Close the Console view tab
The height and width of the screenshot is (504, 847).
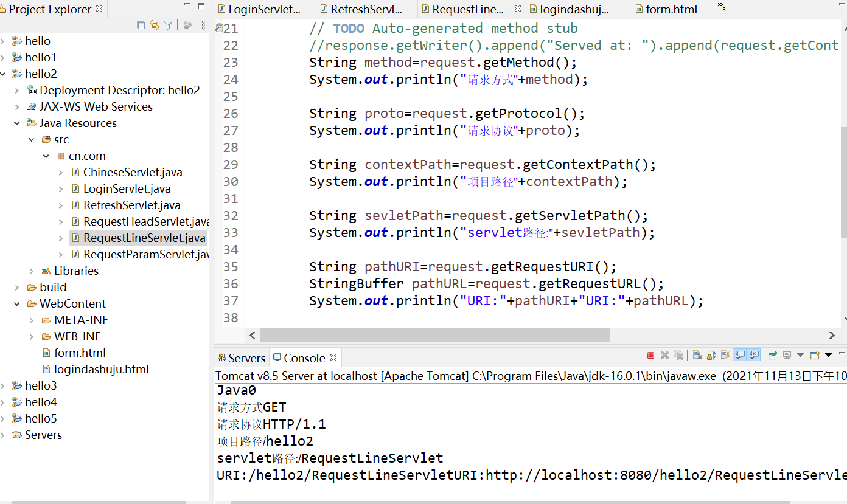pos(333,357)
